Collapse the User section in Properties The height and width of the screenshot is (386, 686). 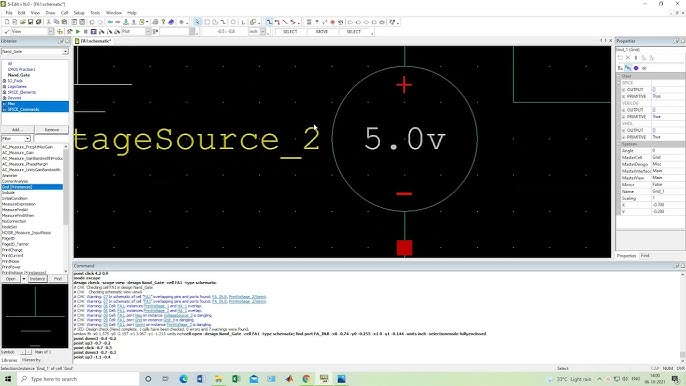pos(619,76)
